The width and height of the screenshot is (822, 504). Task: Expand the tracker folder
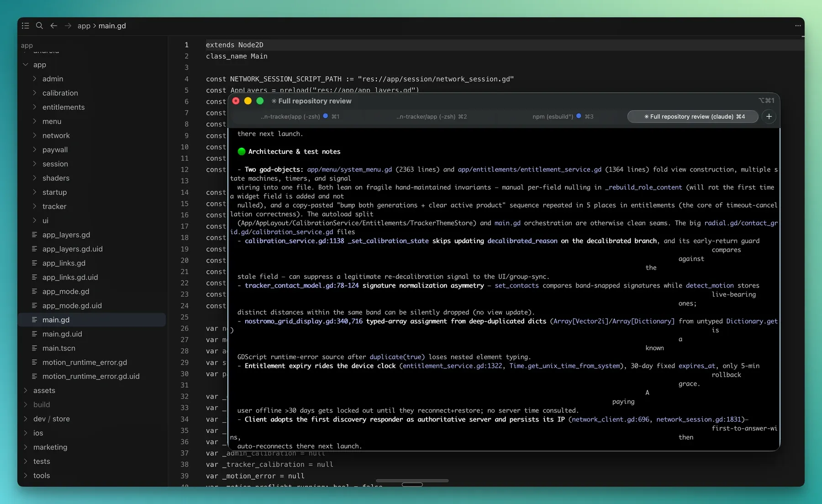(x=35, y=206)
